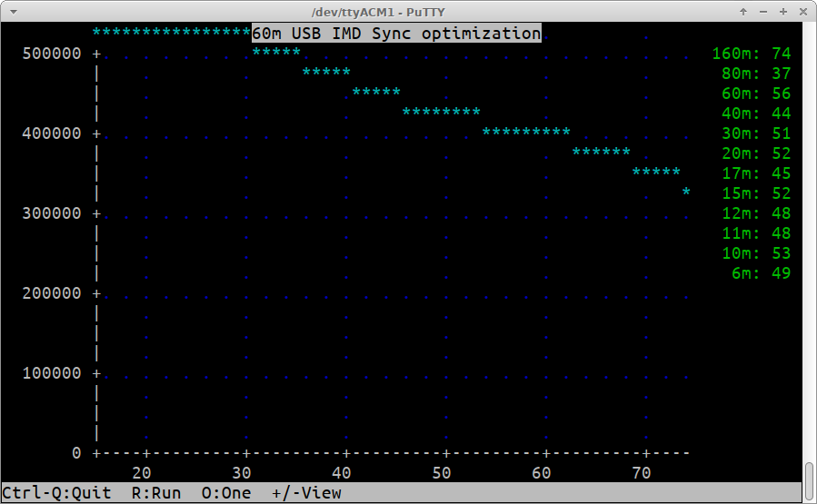Click the 160m: 74 band entry
This screenshot has width=817, height=504.
pyautogui.click(x=752, y=54)
